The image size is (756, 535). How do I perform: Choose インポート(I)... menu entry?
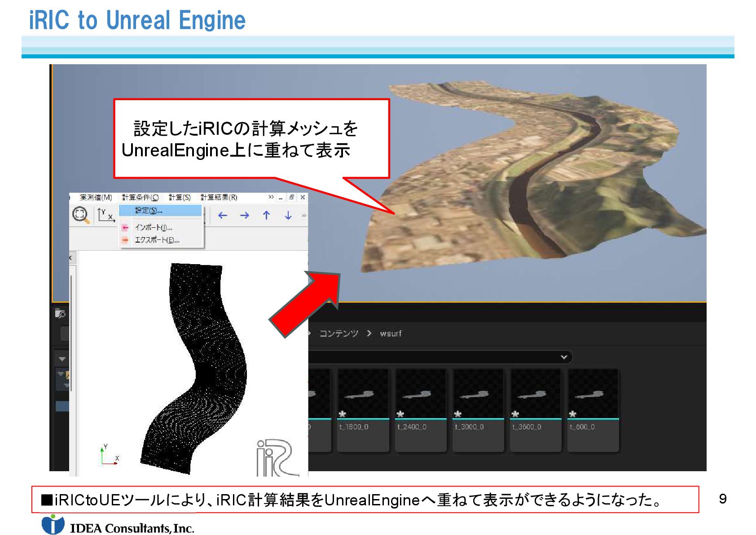point(161,228)
